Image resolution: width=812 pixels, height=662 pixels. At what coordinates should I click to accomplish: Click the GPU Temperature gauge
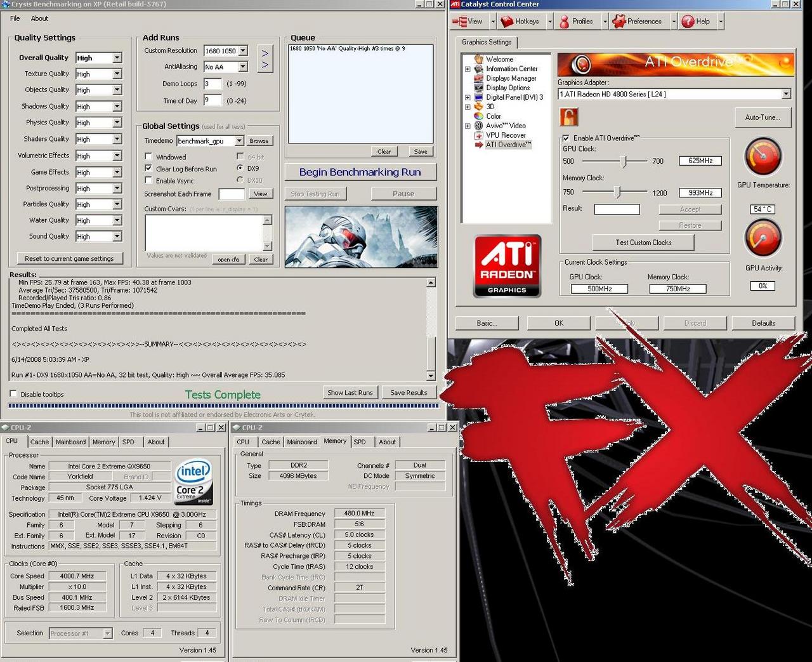click(763, 157)
